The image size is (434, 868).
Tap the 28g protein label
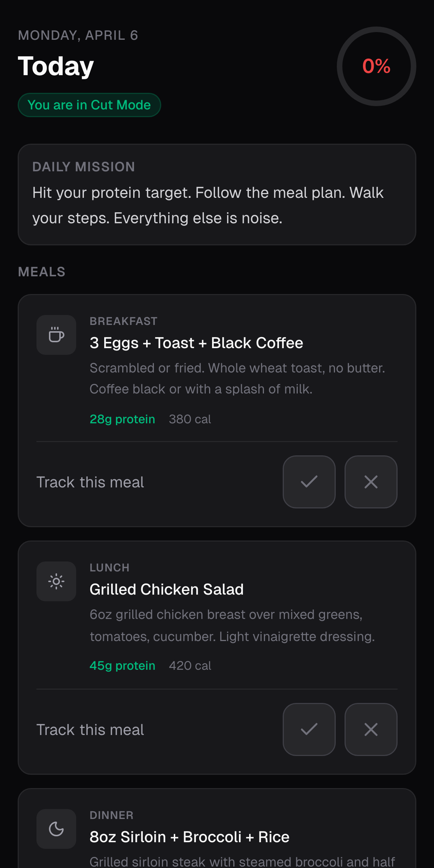pos(122,419)
